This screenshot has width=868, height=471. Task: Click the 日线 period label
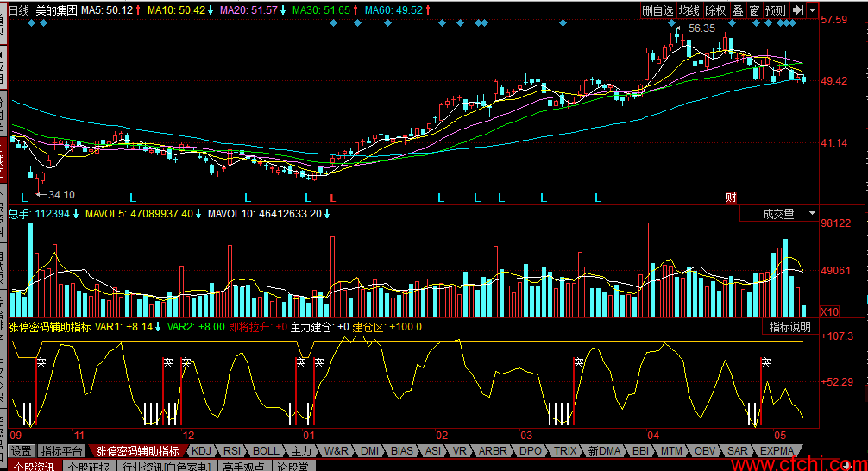pyautogui.click(x=19, y=10)
